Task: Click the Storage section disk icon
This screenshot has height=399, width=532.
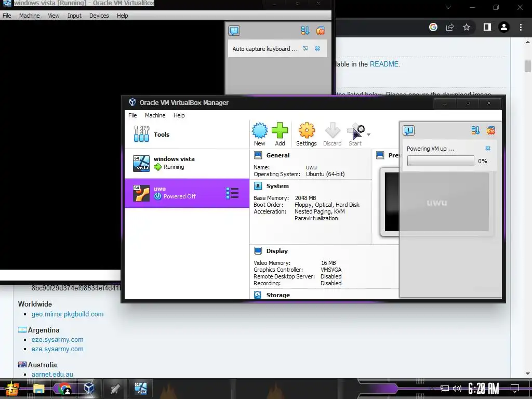Action: (x=258, y=295)
